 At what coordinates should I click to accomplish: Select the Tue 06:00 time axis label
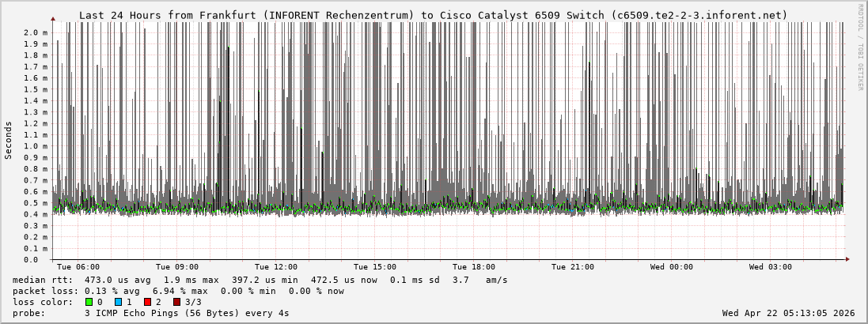tap(78, 267)
